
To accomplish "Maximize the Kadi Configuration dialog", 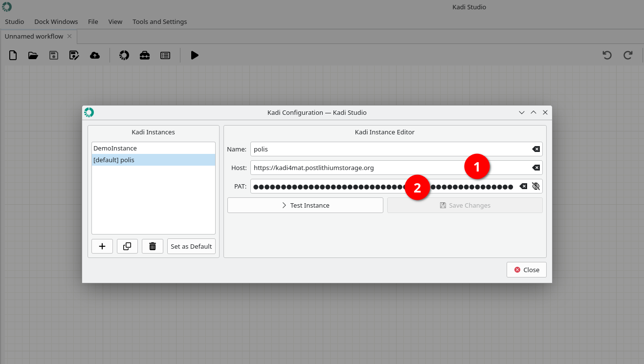I will click(533, 112).
